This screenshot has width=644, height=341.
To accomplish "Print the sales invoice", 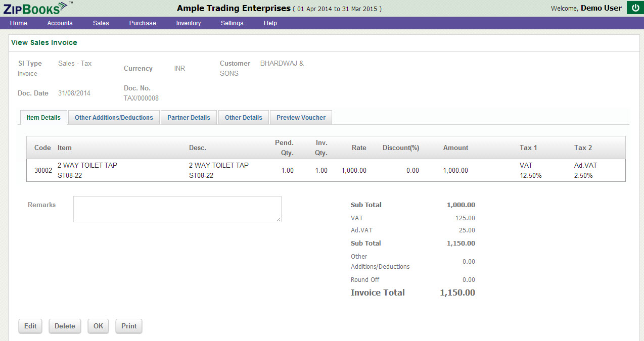I will tap(129, 326).
